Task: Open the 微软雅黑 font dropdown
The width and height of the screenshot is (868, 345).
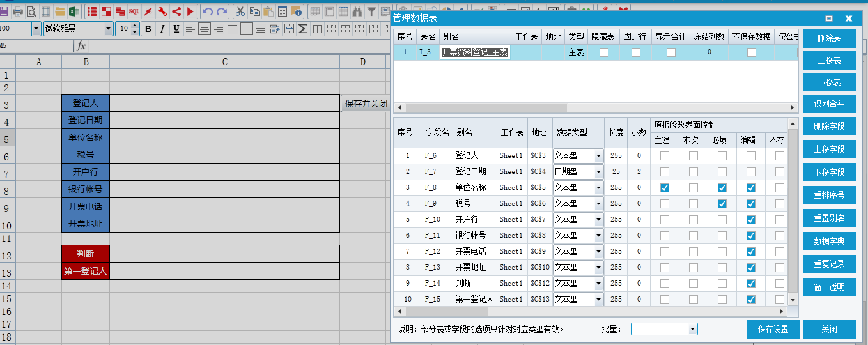Action: tap(108, 29)
